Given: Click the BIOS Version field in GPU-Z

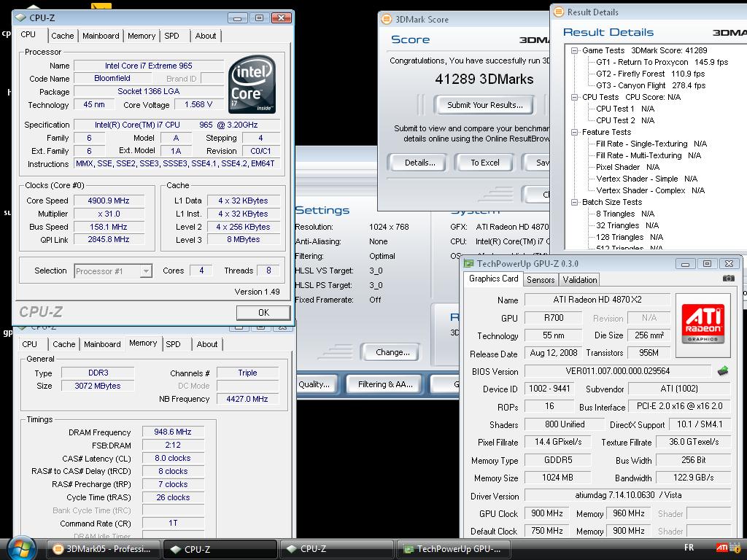Looking at the screenshot, I should 618,371.
